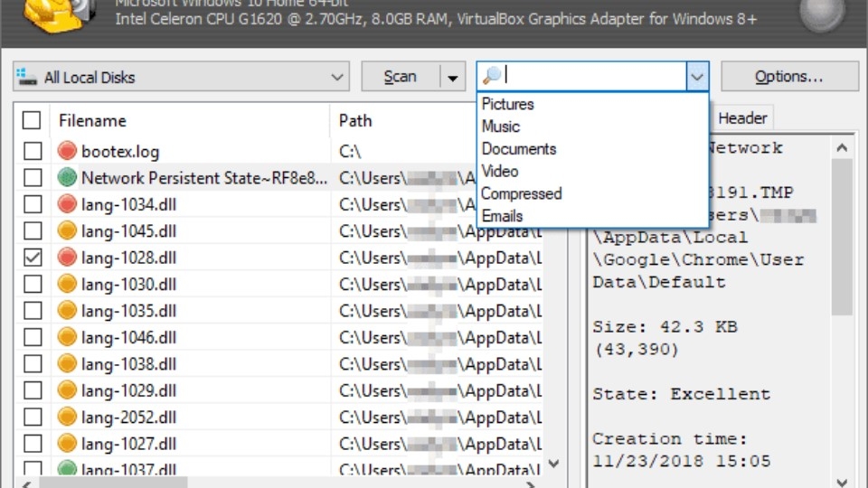Select the lang-1028.dll filename
Screen dimensions: 868x488
point(128,258)
